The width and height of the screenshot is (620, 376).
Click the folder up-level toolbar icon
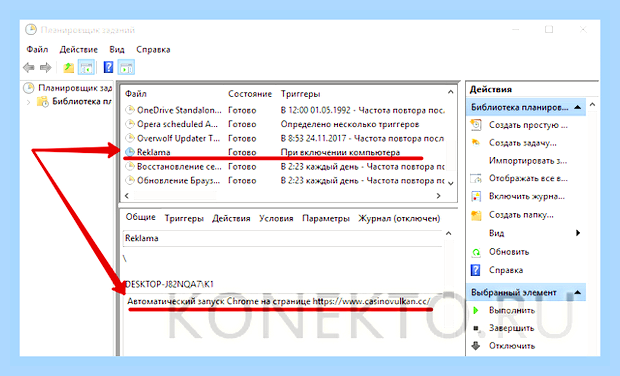click(x=69, y=68)
